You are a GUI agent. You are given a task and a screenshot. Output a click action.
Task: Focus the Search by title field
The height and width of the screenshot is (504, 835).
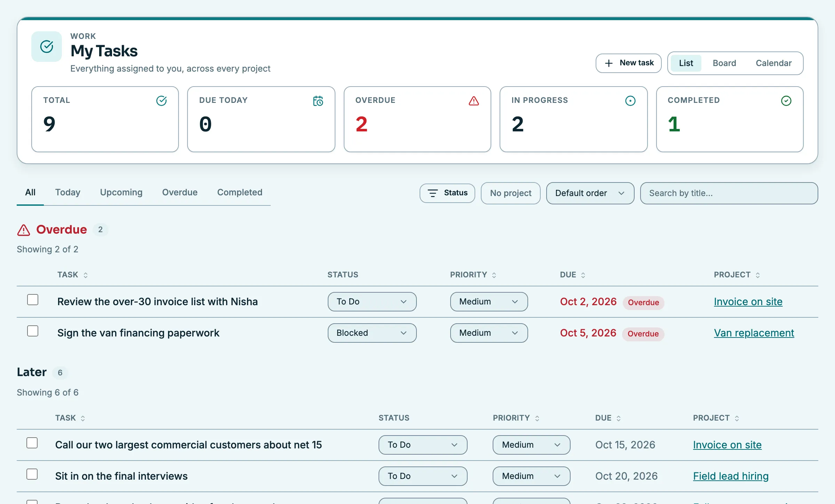pyautogui.click(x=729, y=193)
